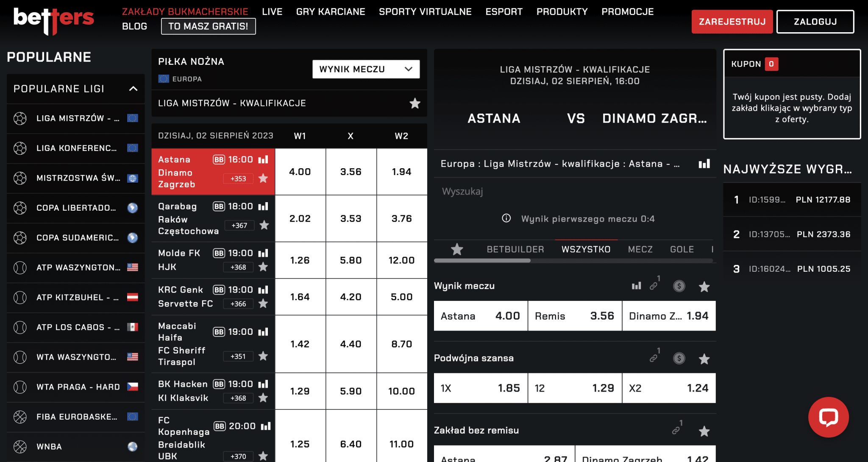Expand +367 more markets for Qarabag match
The width and height of the screenshot is (868, 462).
[239, 225]
